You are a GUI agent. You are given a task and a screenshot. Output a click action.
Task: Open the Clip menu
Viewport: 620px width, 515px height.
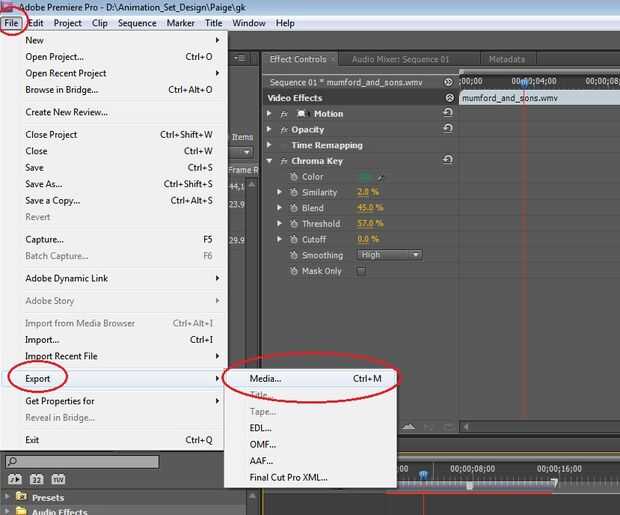click(100, 23)
